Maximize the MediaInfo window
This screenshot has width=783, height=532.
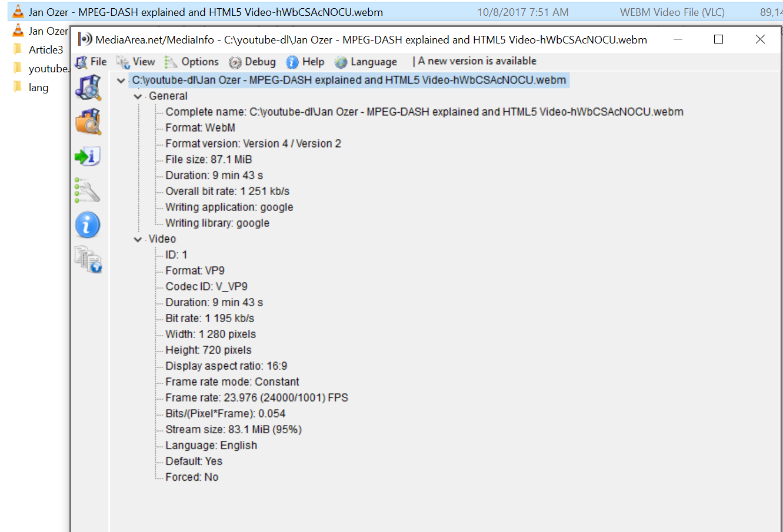tap(718, 39)
